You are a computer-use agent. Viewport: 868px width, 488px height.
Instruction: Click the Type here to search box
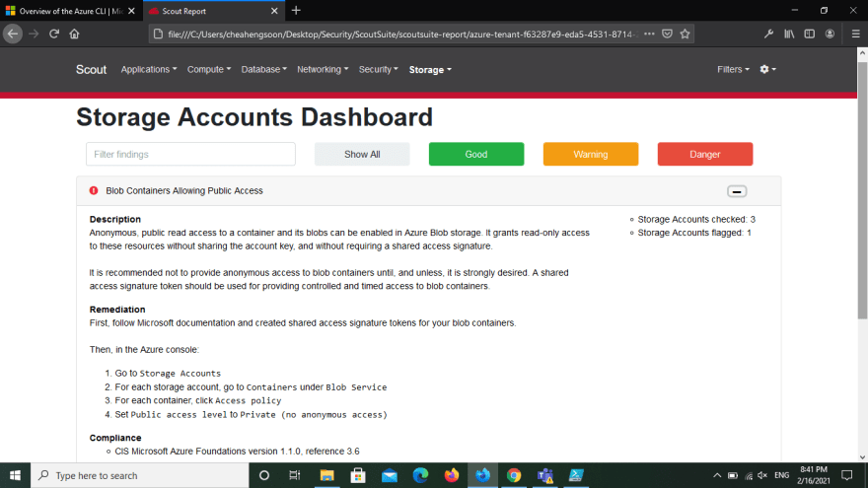[x=140, y=475]
